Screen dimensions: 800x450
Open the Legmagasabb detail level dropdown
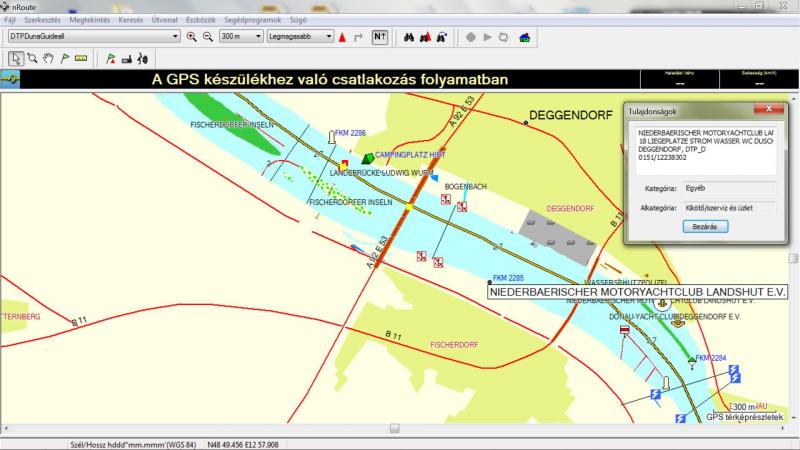tap(301, 36)
